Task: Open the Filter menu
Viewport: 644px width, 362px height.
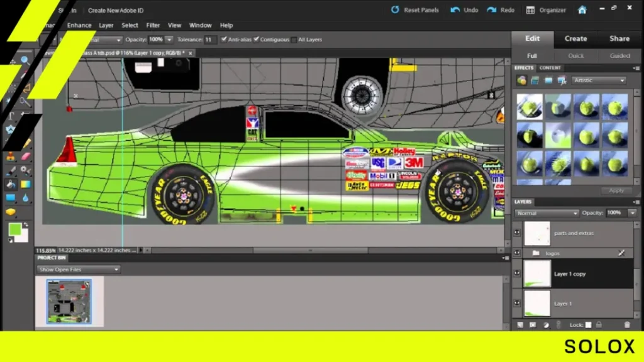Action: [x=153, y=25]
